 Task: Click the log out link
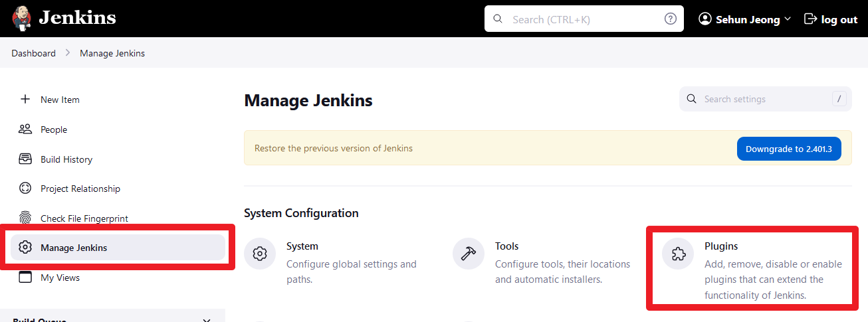point(839,20)
